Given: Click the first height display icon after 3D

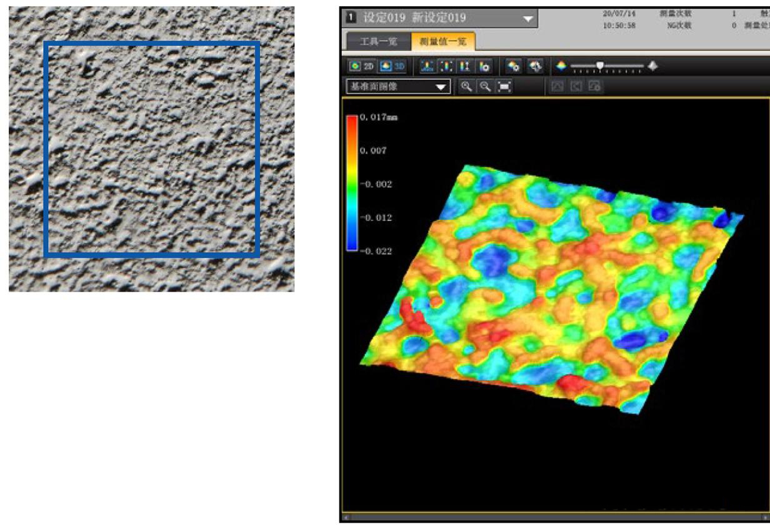Looking at the screenshot, I should [427, 66].
